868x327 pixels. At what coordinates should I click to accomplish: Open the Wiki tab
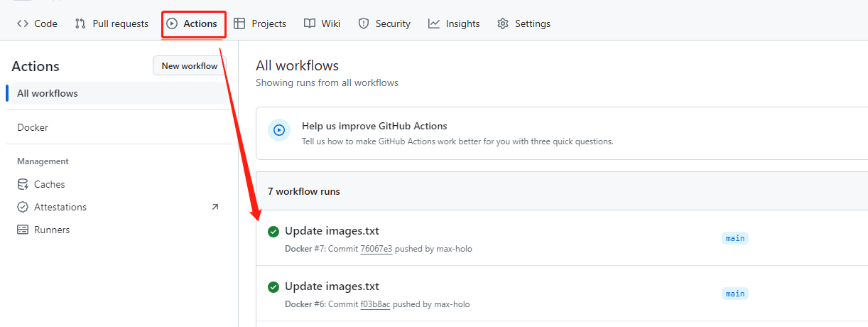(x=322, y=23)
